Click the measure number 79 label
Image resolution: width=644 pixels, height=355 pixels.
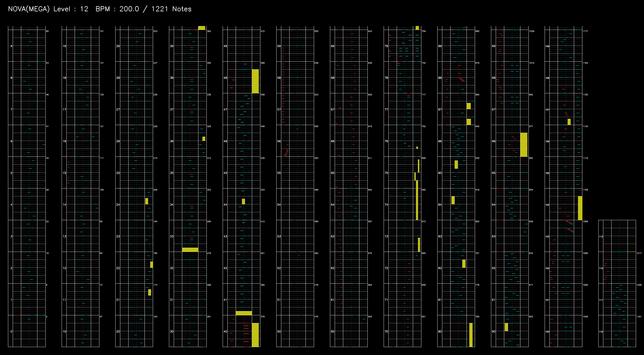click(386, 46)
